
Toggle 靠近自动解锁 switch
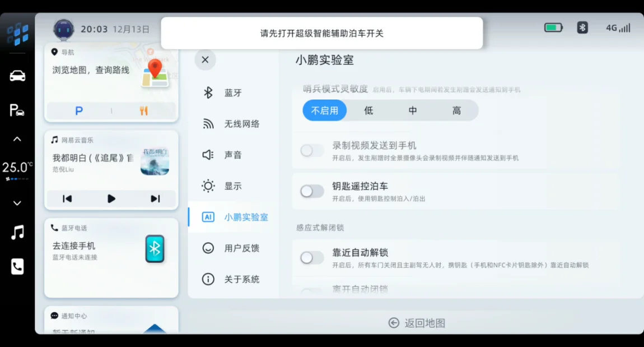[312, 258]
